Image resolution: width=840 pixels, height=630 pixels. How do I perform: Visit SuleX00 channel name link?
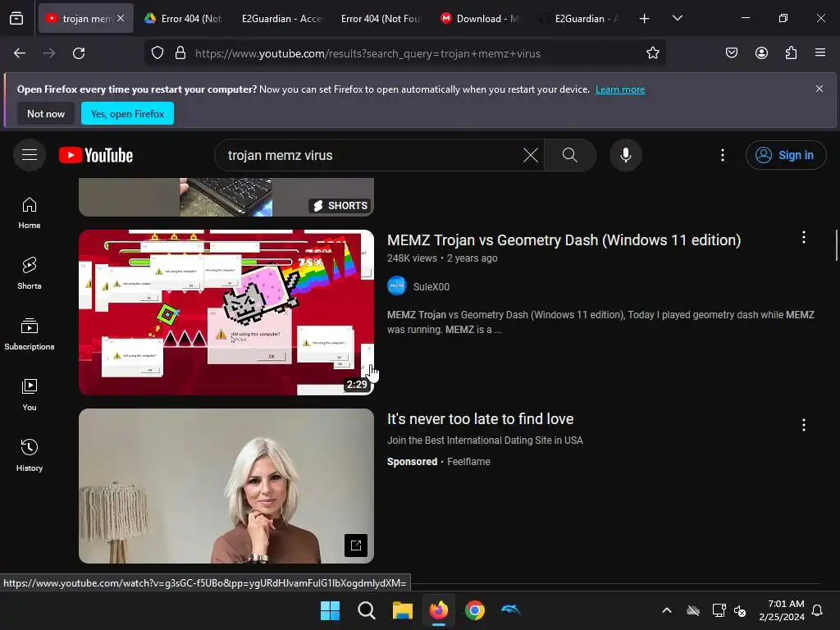point(431,287)
